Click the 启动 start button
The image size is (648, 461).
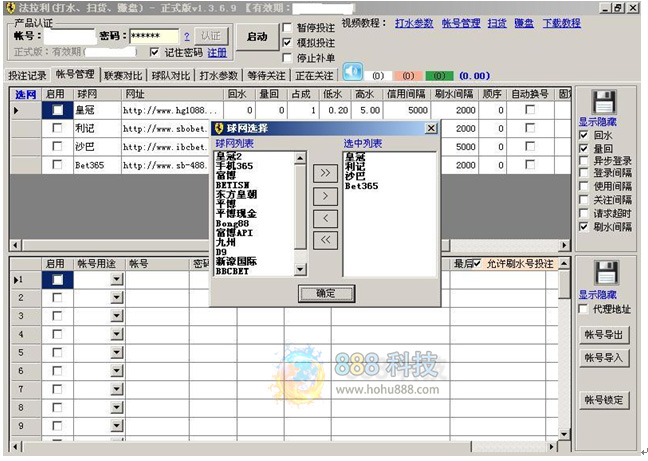tap(257, 37)
